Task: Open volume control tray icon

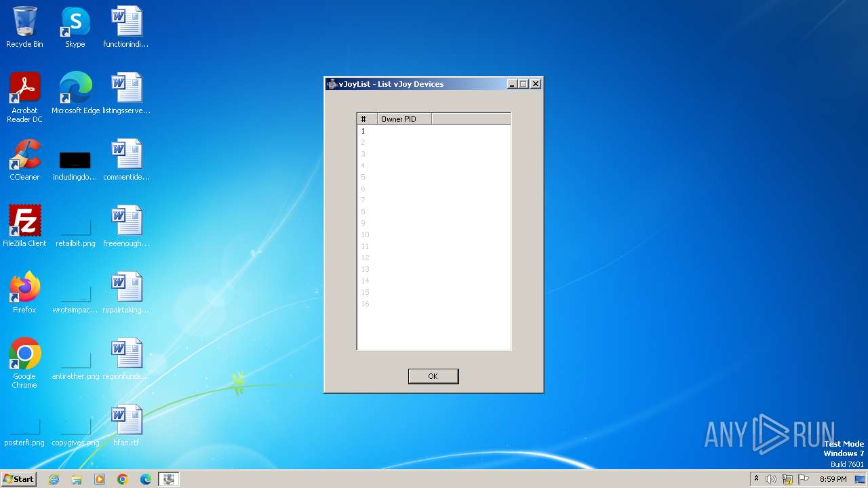Action: coord(771,479)
